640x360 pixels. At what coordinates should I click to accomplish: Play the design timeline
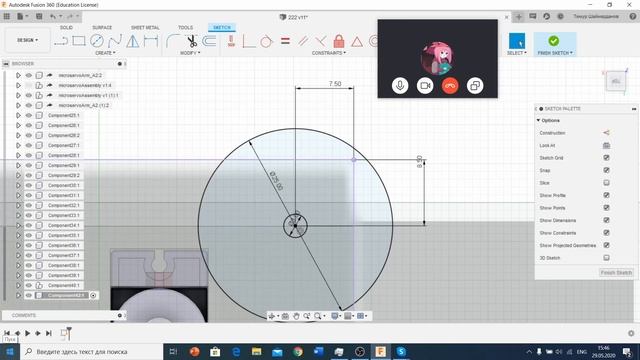point(27,333)
